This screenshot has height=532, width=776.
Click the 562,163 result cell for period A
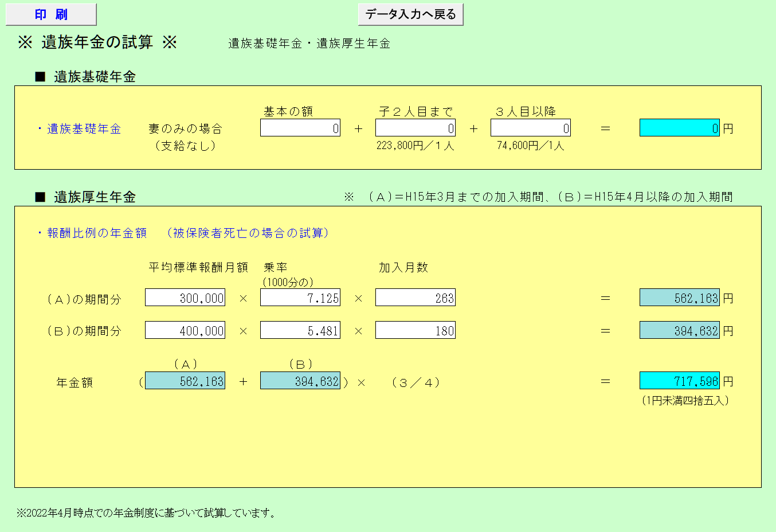(x=679, y=297)
